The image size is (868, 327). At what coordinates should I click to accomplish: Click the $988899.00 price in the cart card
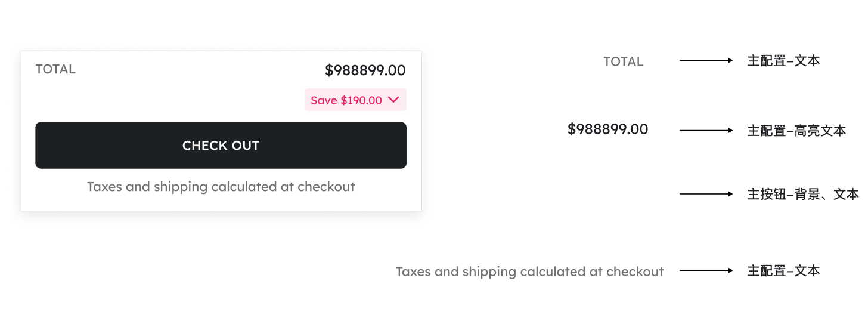(x=365, y=70)
